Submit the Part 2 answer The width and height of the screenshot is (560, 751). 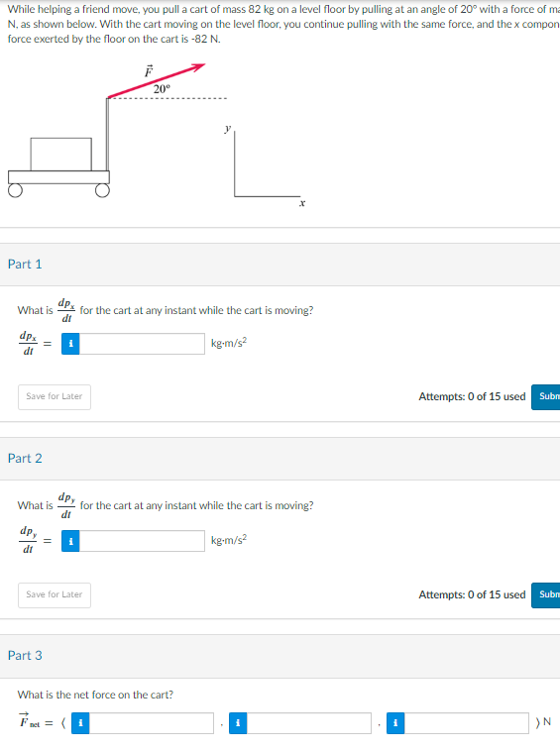(546, 595)
